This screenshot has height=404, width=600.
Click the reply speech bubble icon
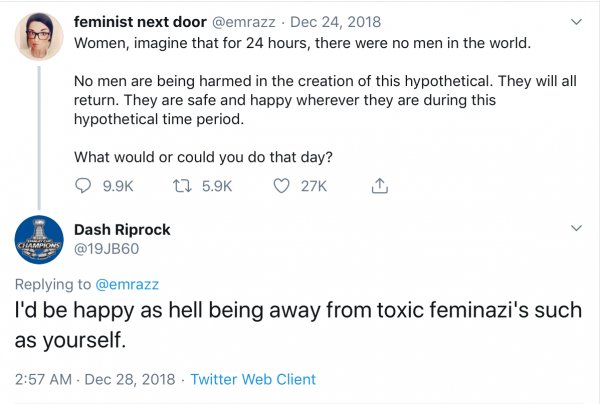pos(84,185)
